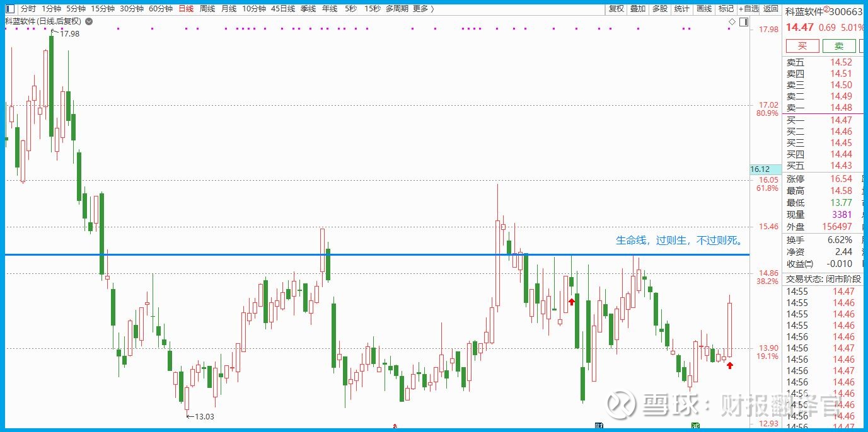Click the 外盘 156497 value

pyautogui.click(x=837, y=227)
